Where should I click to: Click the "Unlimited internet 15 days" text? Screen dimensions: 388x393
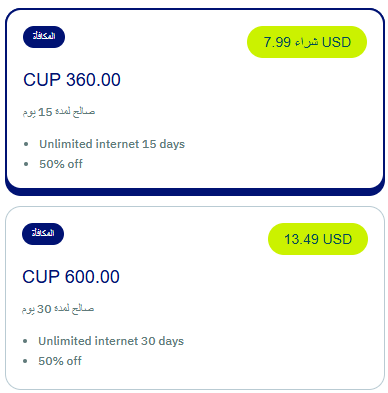click(x=112, y=144)
